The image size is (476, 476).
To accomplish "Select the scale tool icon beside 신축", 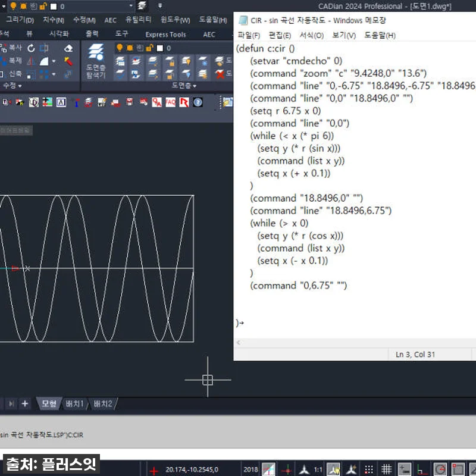I will click(31, 74).
